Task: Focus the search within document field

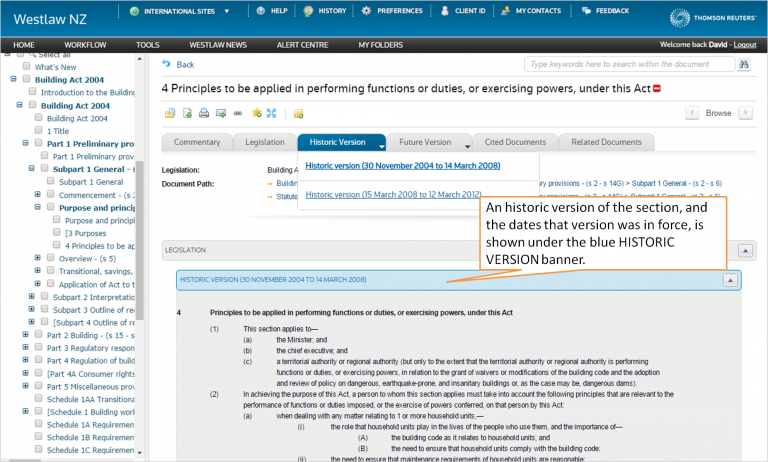Action: 629,64
